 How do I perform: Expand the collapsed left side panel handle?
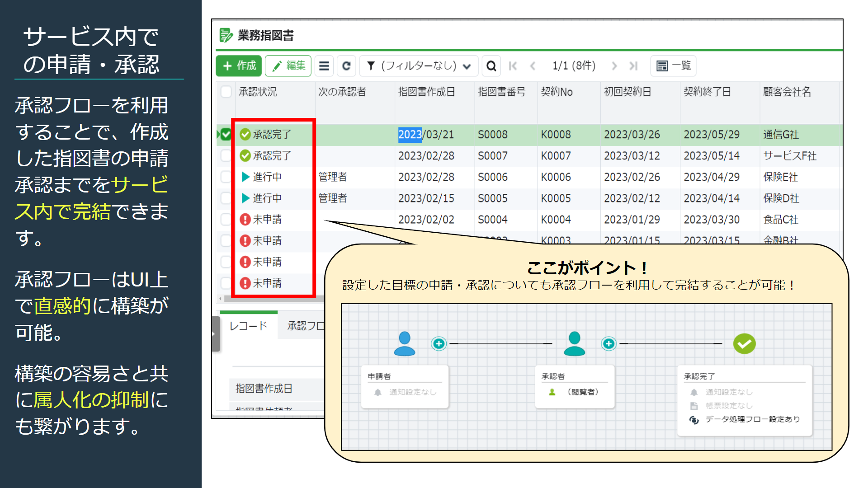pos(216,334)
